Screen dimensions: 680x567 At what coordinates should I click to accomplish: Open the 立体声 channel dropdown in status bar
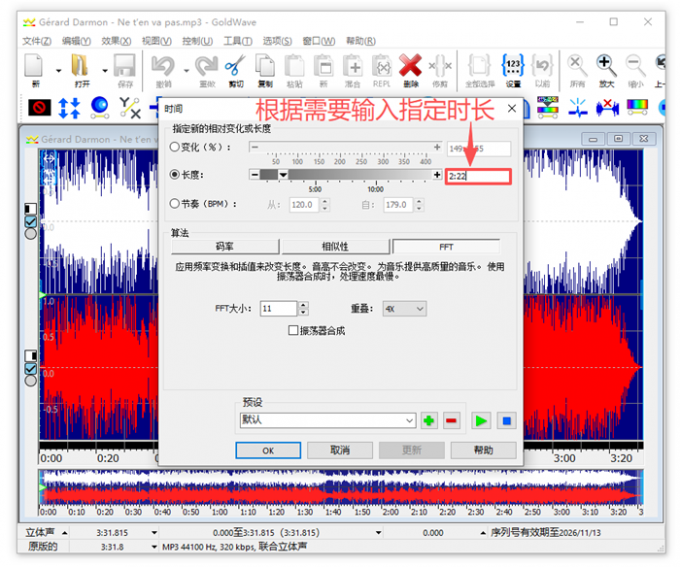(x=65, y=533)
